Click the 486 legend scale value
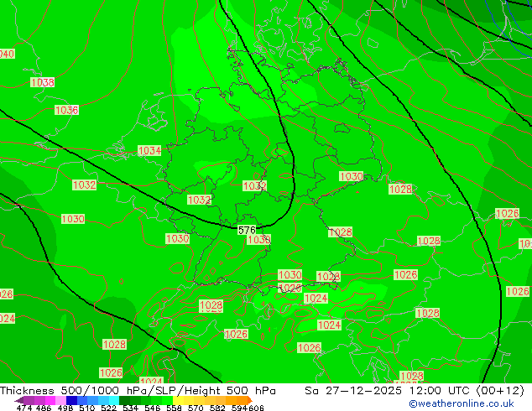532x411 pixels. 44,408
